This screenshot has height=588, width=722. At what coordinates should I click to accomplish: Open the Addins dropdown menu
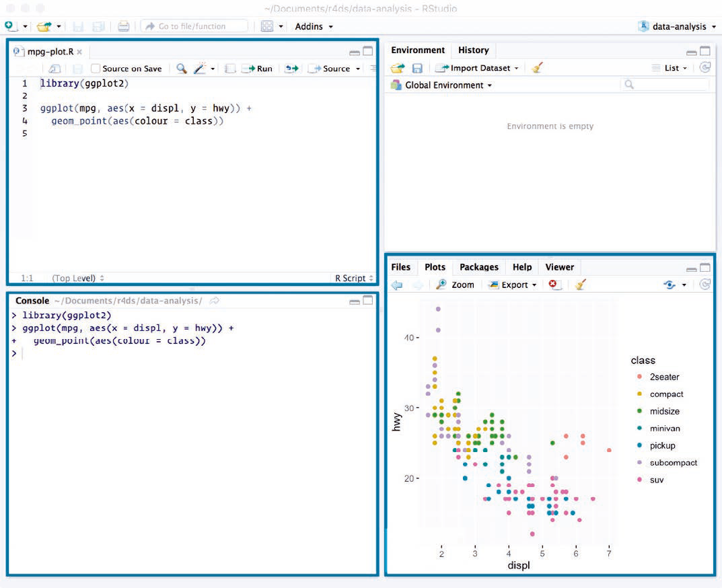click(314, 26)
